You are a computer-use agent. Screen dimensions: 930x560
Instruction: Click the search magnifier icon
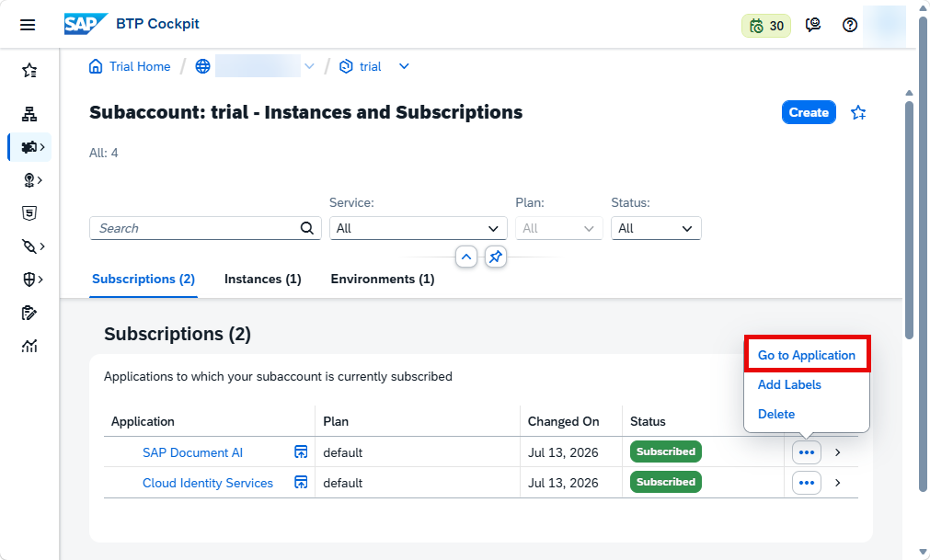[306, 228]
